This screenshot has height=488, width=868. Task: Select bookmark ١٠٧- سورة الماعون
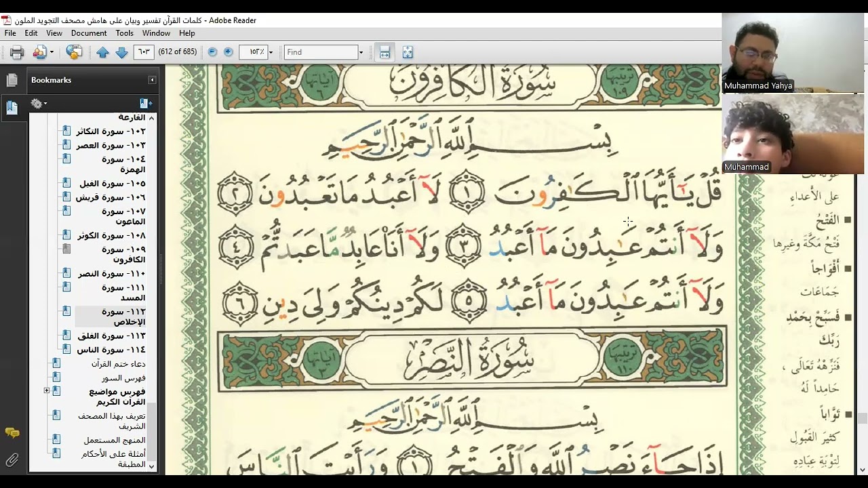pos(123,216)
